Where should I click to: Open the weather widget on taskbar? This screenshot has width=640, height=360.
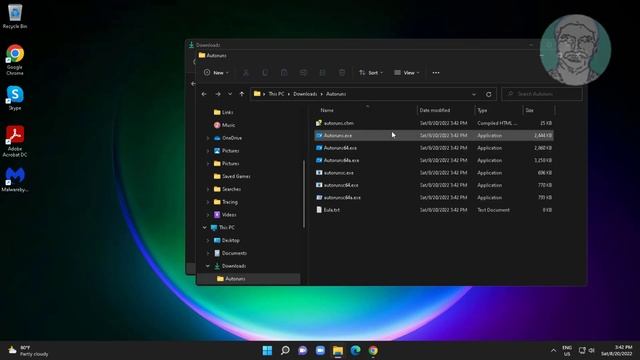coord(28,351)
